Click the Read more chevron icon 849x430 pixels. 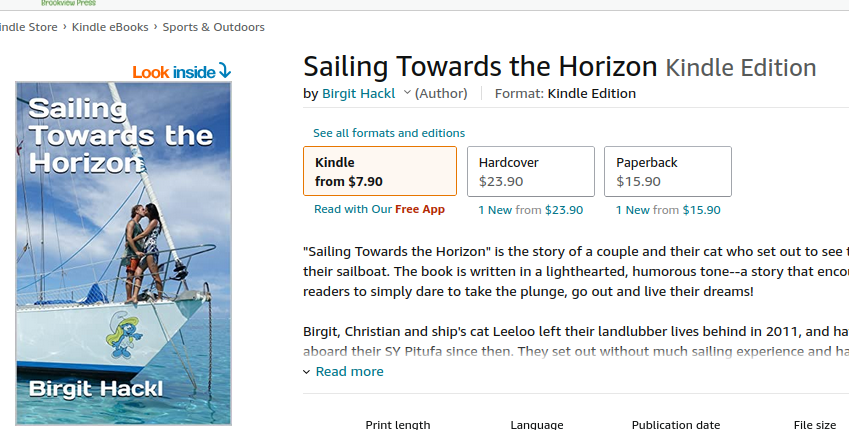click(x=306, y=372)
